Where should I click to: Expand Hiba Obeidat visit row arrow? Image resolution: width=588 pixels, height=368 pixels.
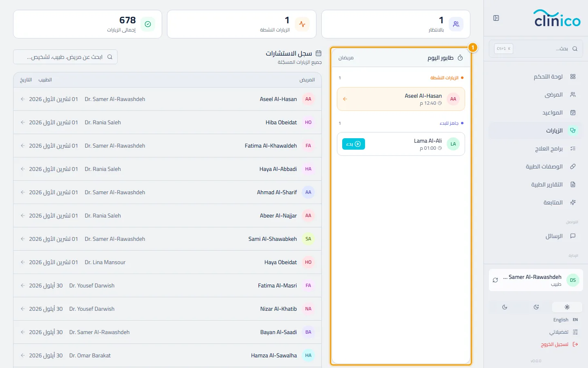pos(22,122)
